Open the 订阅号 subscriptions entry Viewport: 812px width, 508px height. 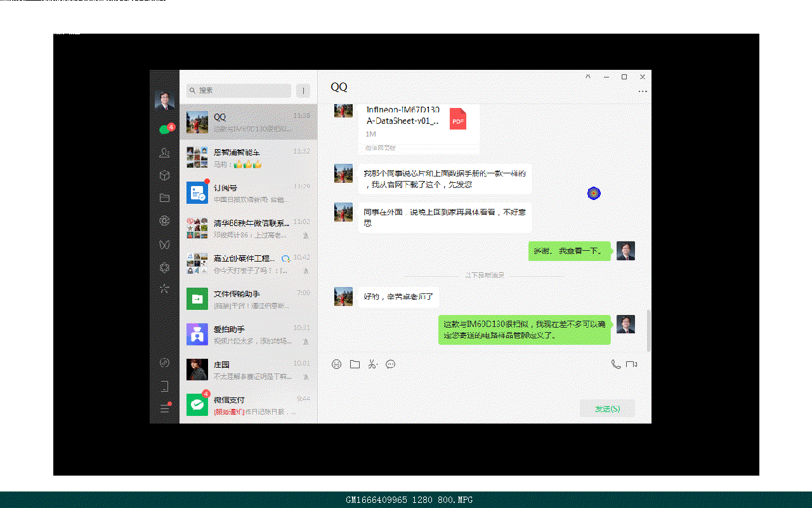[x=248, y=192]
